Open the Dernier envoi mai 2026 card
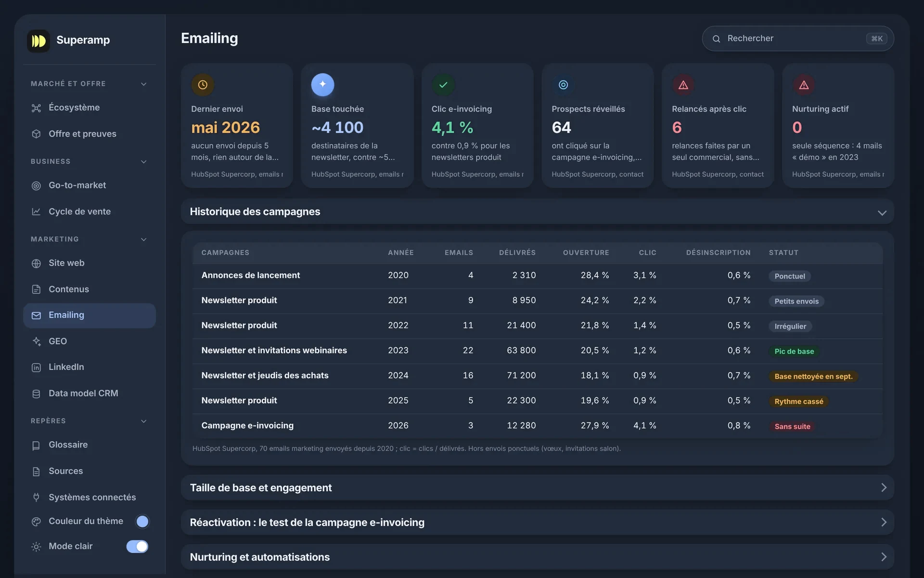Image resolution: width=924 pixels, height=578 pixels. click(237, 126)
